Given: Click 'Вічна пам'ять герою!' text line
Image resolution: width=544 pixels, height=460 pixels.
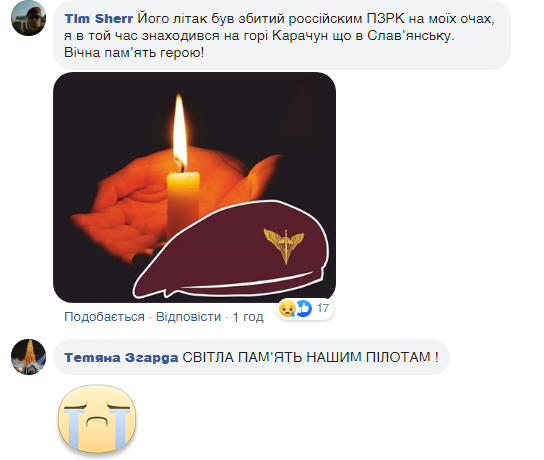Looking at the screenshot, I should coord(134,53).
